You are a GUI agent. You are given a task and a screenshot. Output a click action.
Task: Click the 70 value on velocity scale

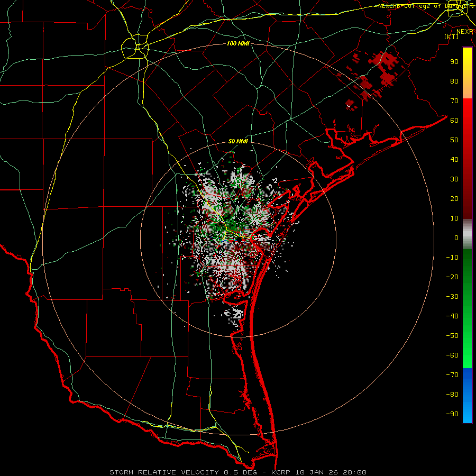pos(454,101)
